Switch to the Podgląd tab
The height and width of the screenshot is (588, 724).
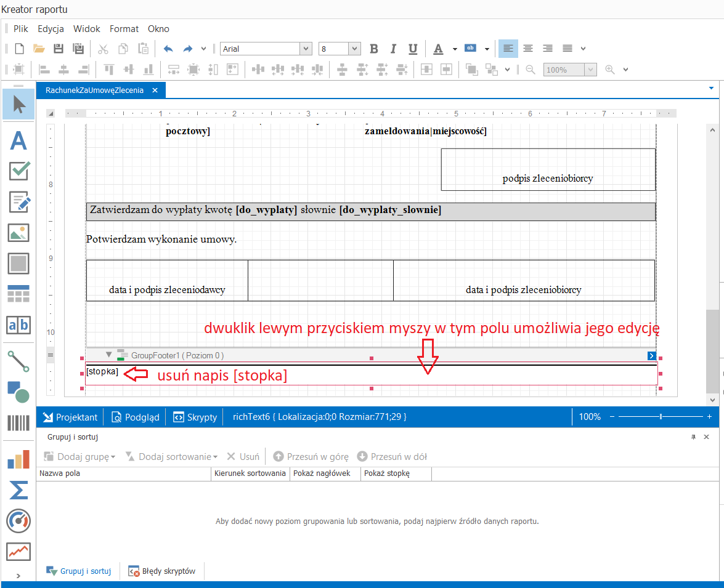click(136, 417)
